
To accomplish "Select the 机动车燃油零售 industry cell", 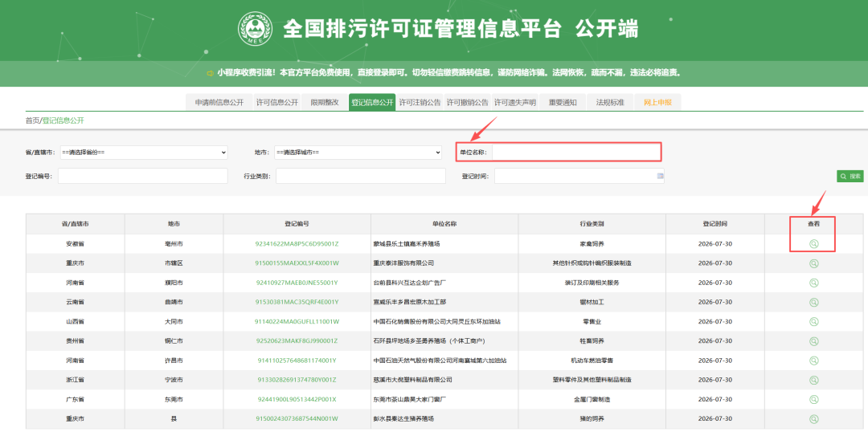I will click(592, 361).
